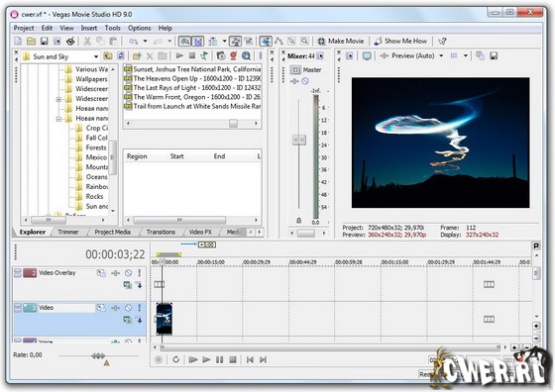Image resolution: width=555 pixels, height=392 pixels.
Task: Open the Options menu
Action: pyautogui.click(x=139, y=28)
